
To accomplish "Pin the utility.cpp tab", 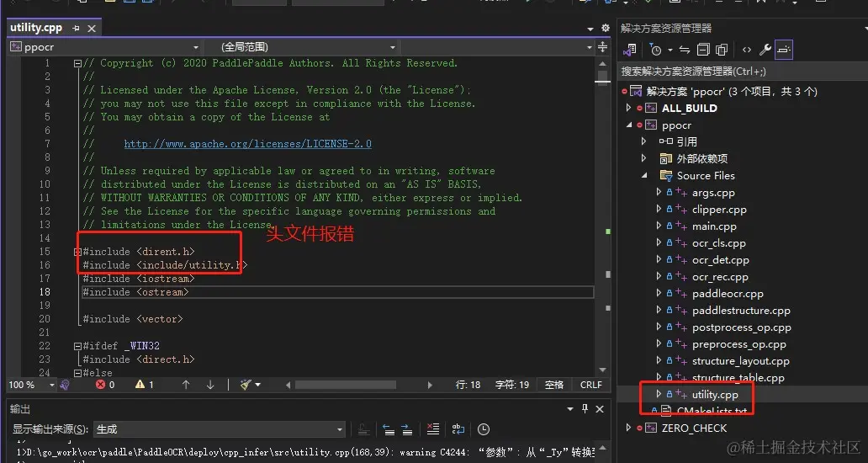I will [76, 29].
